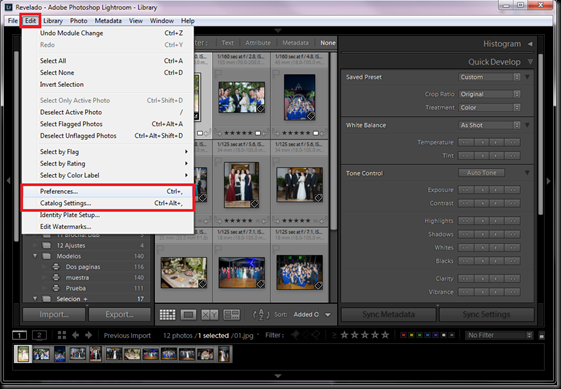Screen dimensions: 561x389
Task: Click the Import button
Action: tap(54, 315)
